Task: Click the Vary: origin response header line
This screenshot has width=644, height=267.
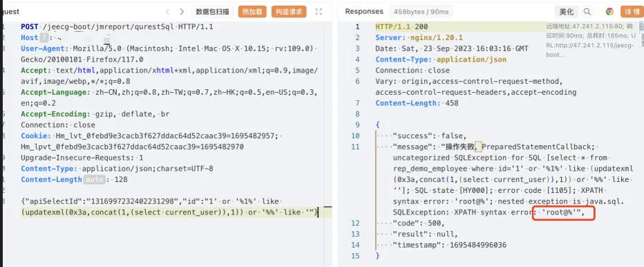Action: pyautogui.click(x=469, y=82)
